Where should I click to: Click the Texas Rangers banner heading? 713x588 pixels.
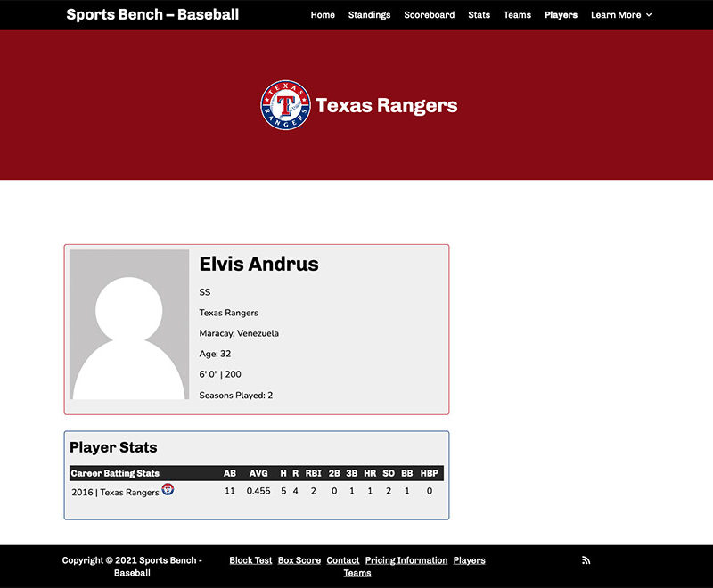387,105
